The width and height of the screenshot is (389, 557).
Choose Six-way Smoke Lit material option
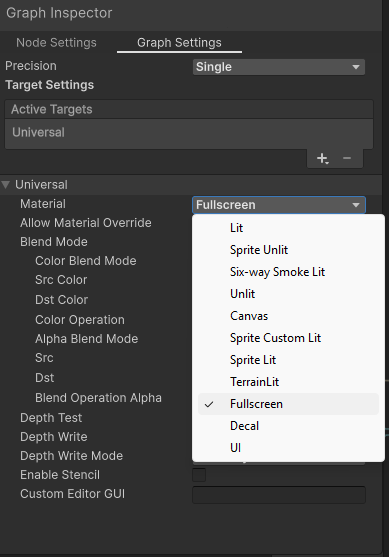click(x=288, y=272)
